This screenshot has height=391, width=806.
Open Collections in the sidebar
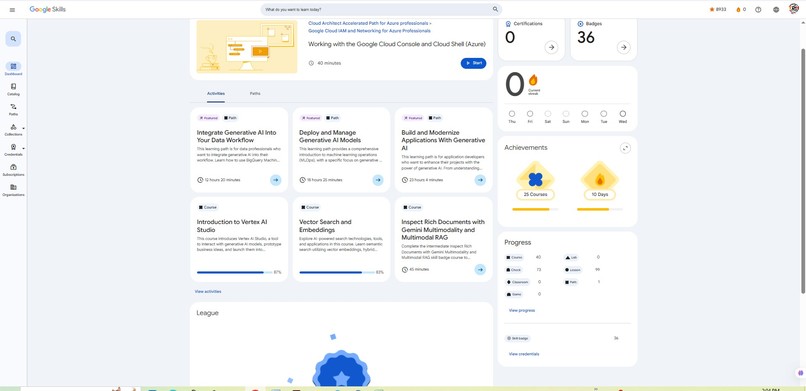(13, 129)
